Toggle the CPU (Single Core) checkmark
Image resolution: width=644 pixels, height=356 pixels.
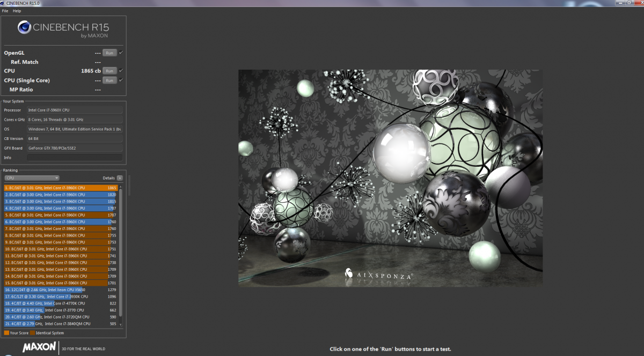click(121, 80)
